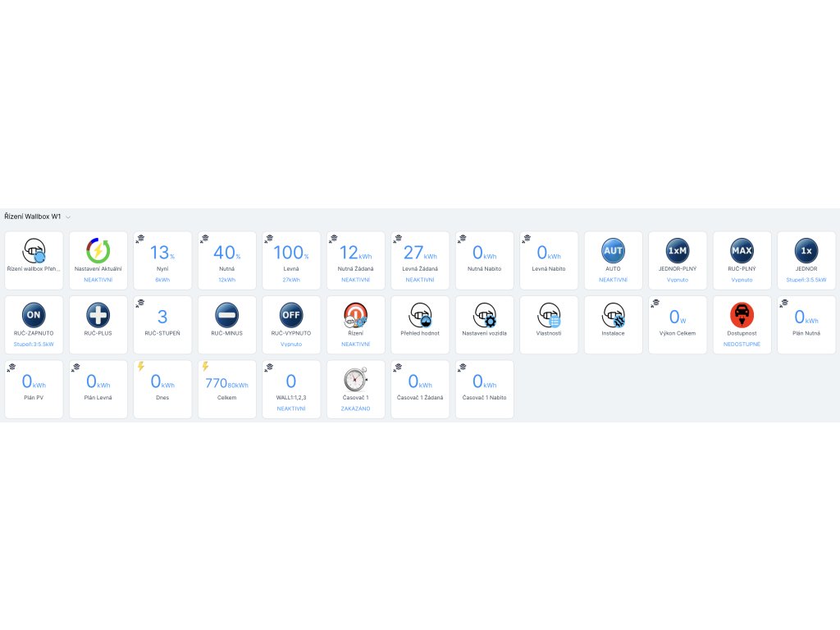Open the Plán Levná 0 kWh tile

point(98,389)
